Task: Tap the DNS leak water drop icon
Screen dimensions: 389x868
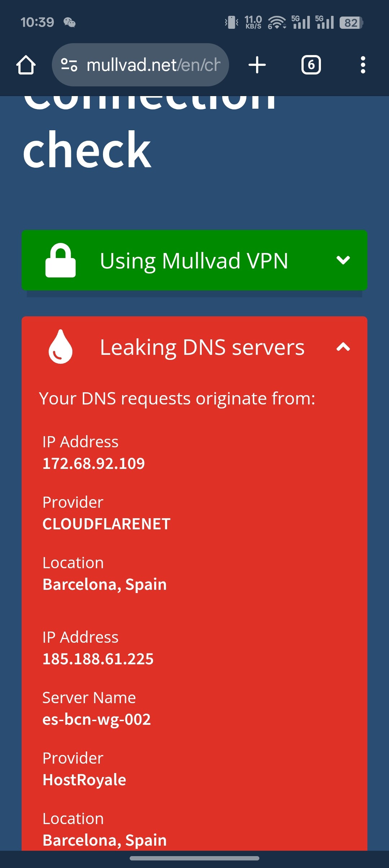Action: [x=61, y=347]
